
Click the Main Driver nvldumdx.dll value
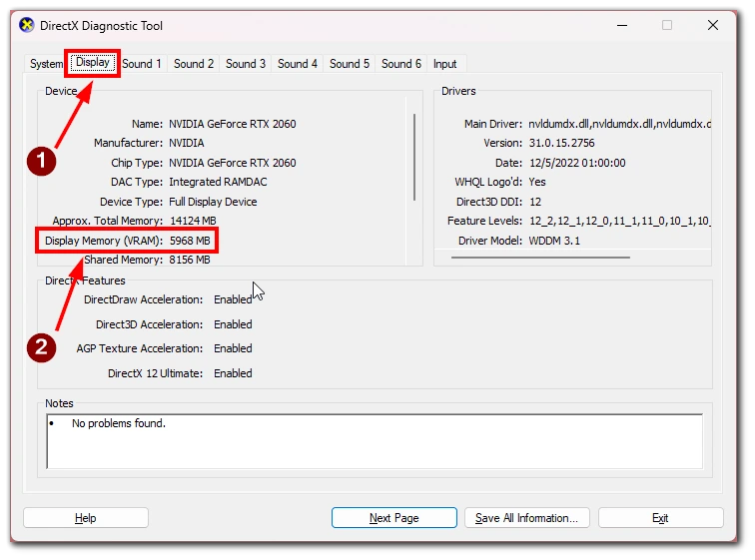[x=619, y=124]
